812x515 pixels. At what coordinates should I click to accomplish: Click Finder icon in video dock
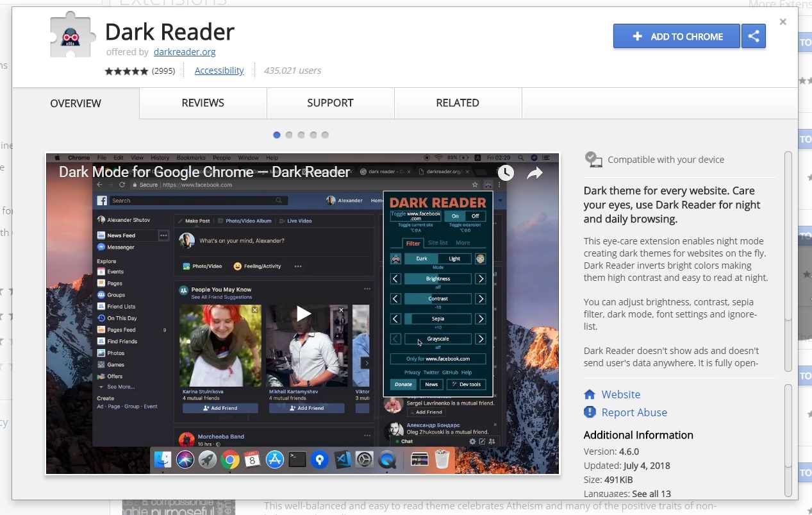click(163, 459)
